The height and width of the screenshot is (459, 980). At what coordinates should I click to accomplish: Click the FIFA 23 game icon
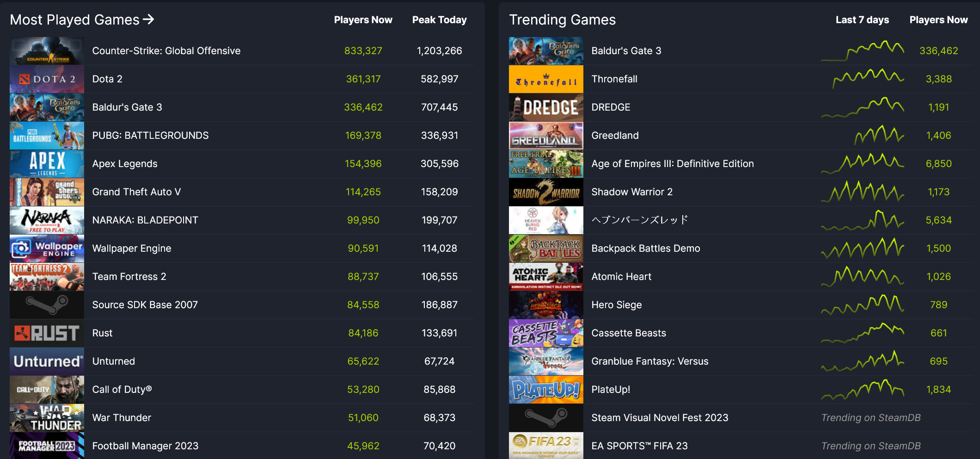coord(545,446)
